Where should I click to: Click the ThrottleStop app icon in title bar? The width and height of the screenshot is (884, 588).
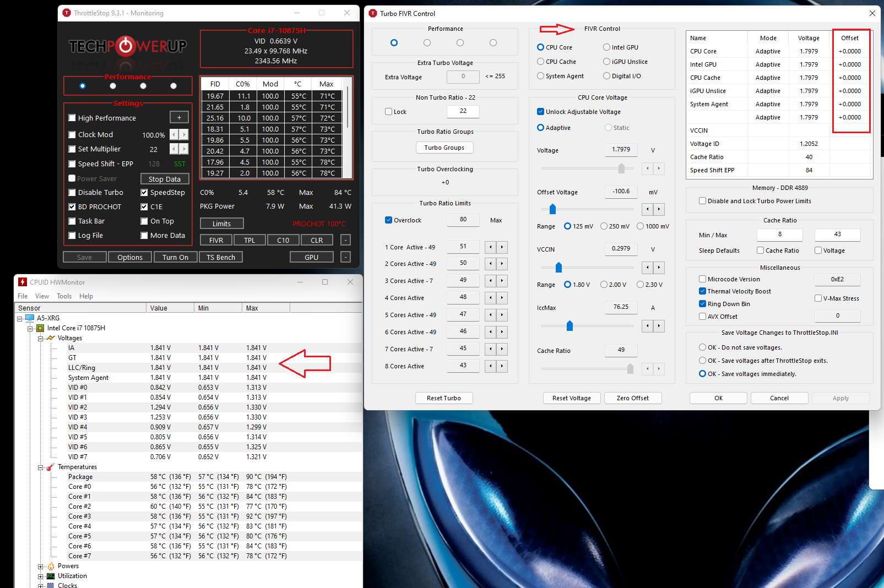(67, 13)
